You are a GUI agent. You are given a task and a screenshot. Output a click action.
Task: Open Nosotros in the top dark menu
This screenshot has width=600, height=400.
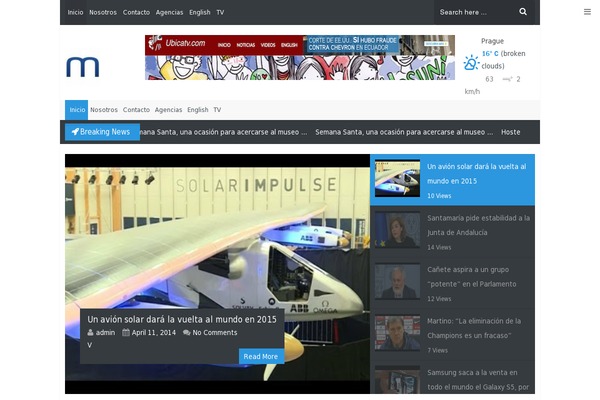pyautogui.click(x=103, y=12)
